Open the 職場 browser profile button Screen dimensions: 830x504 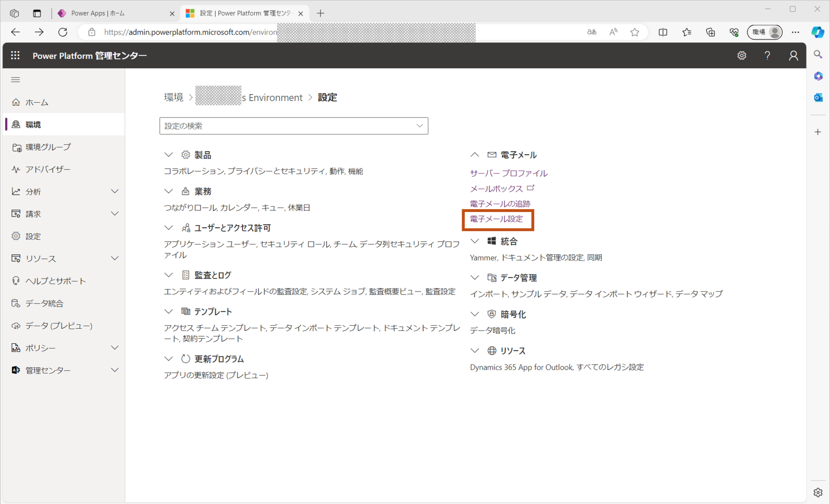click(765, 32)
